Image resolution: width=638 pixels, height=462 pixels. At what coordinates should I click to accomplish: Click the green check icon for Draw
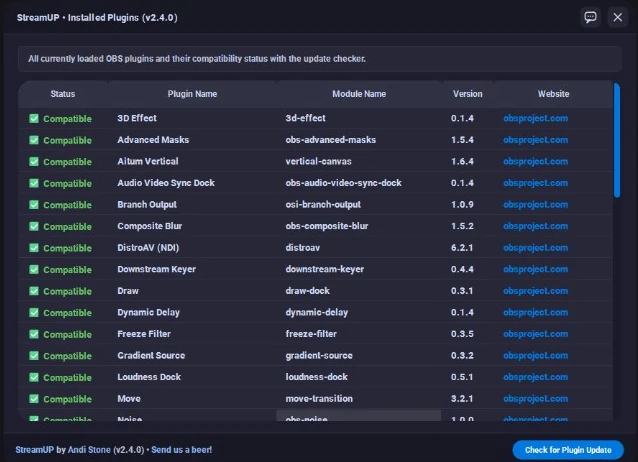(x=34, y=291)
